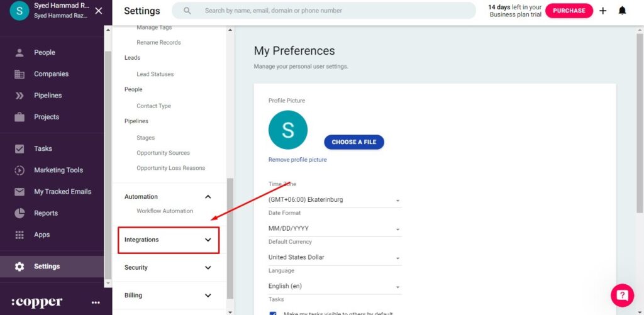Open the Reports pie chart icon
The height and width of the screenshot is (315, 644).
pos(19,213)
